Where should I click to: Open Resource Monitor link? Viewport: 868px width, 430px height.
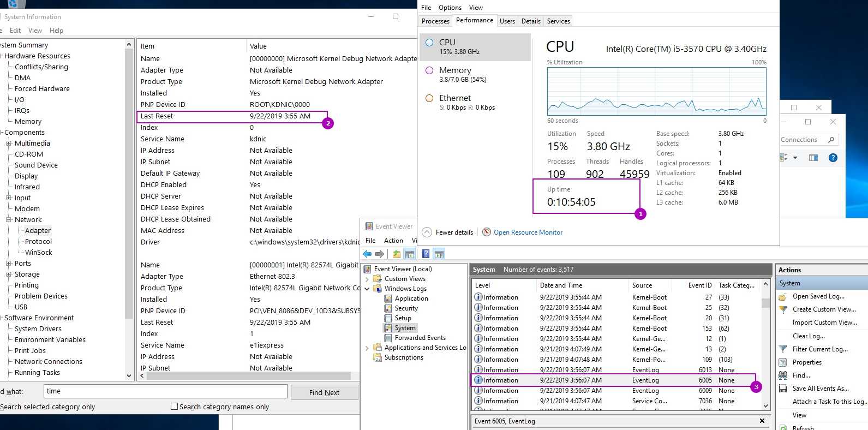(x=528, y=232)
